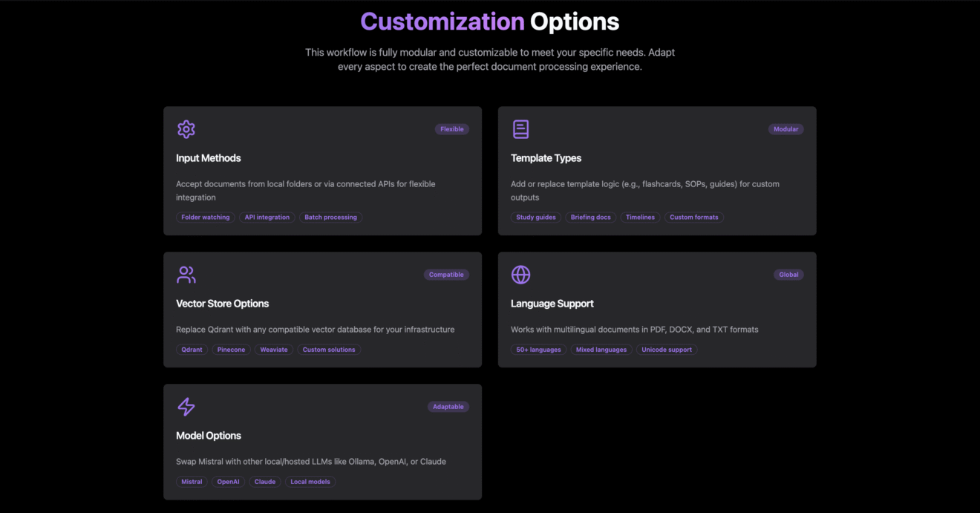The width and height of the screenshot is (980, 513).
Task: Click the Template Types heading
Action: 546,158
